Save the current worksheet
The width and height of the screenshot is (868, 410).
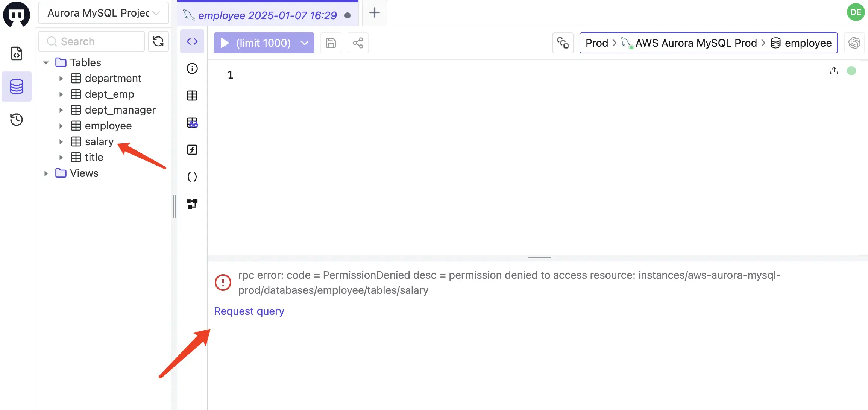[x=331, y=43]
